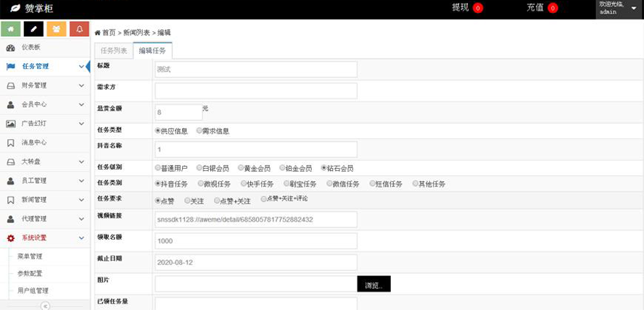Click the 任务管理 flag icon
This screenshot has height=310, width=644.
(x=11, y=67)
